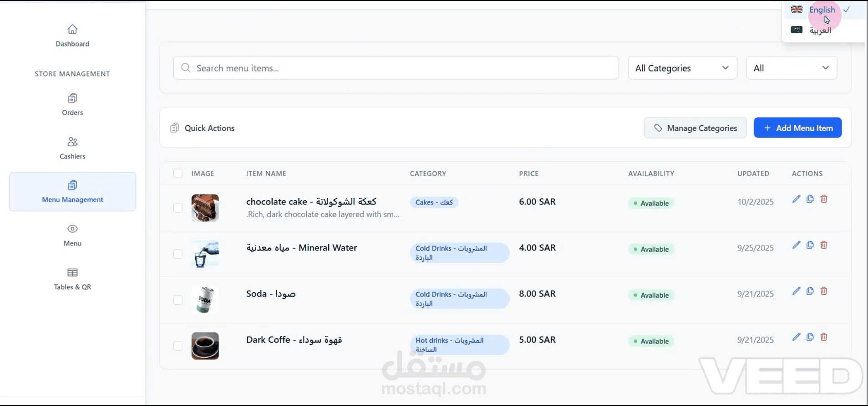Expand the All Categories dropdown
This screenshot has height=406, width=868.
[x=682, y=68]
